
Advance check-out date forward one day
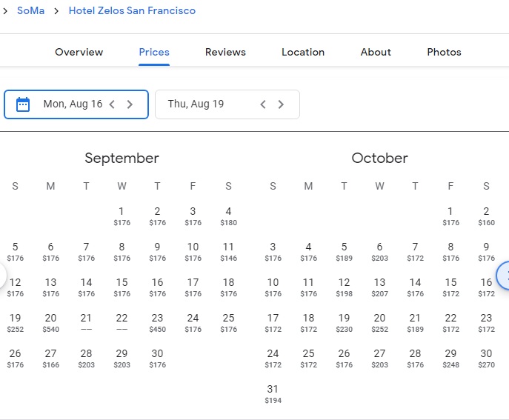point(281,104)
